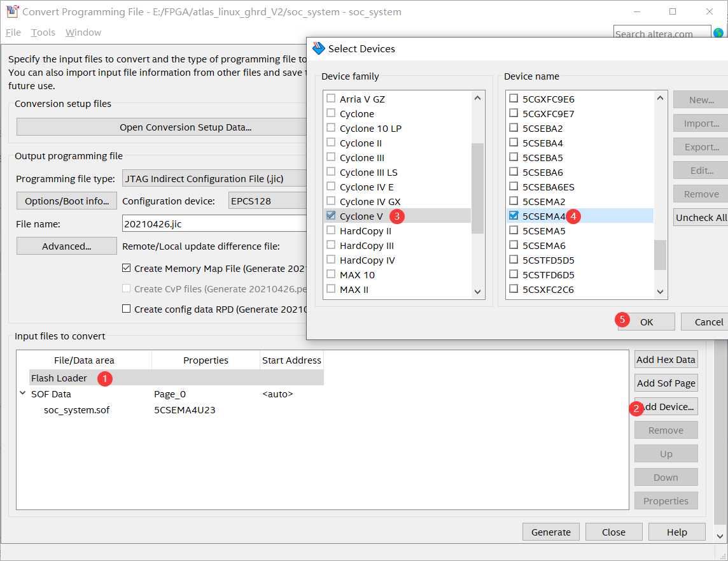Click the File/Data area column header
This screenshot has width=728, height=561.
pos(84,360)
